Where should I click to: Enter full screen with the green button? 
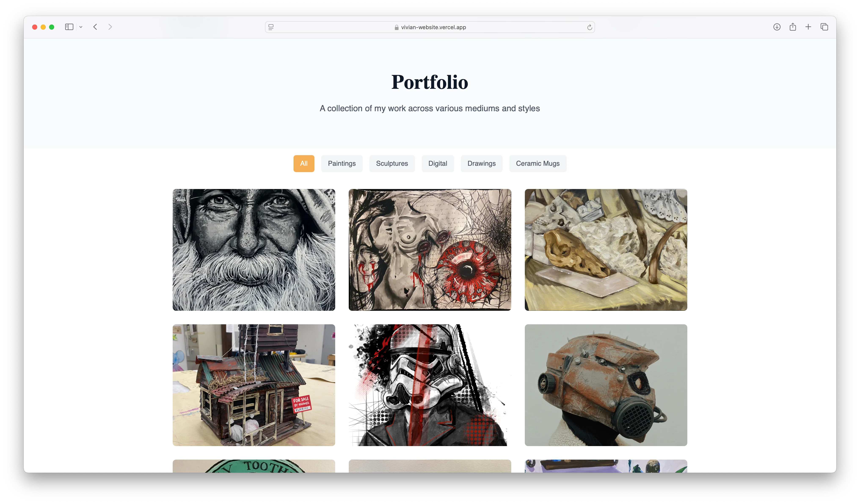coord(52,27)
